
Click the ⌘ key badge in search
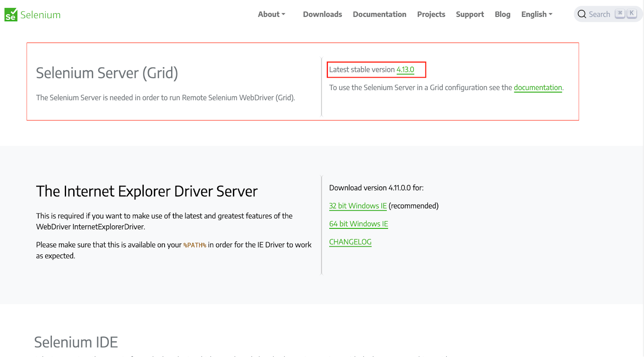pos(620,13)
